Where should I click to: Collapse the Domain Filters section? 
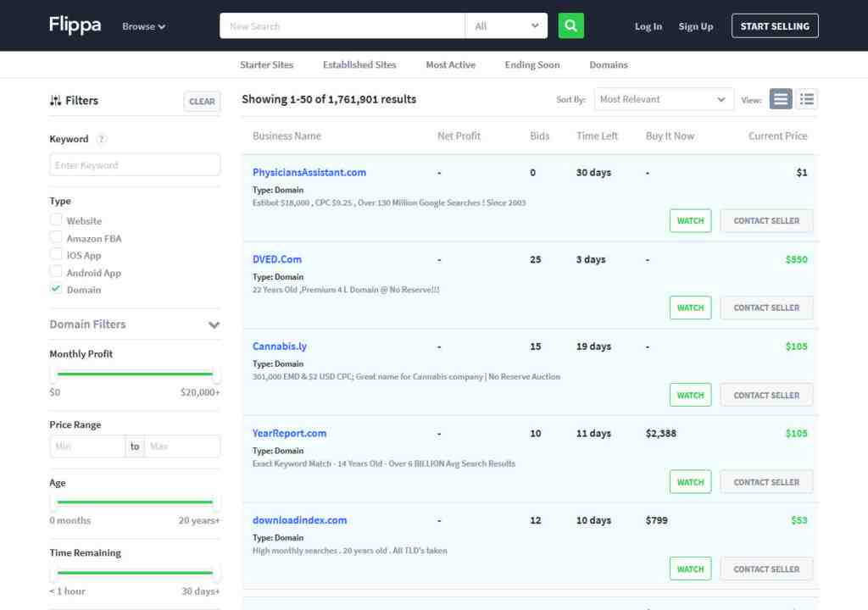pyautogui.click(x=214, y=325)
